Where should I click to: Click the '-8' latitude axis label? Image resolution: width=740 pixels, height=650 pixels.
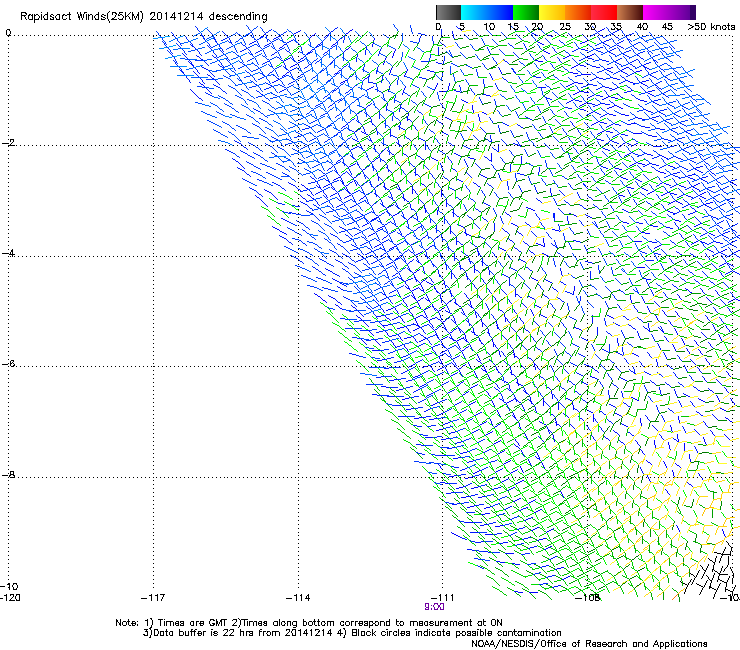click(8, 475)
